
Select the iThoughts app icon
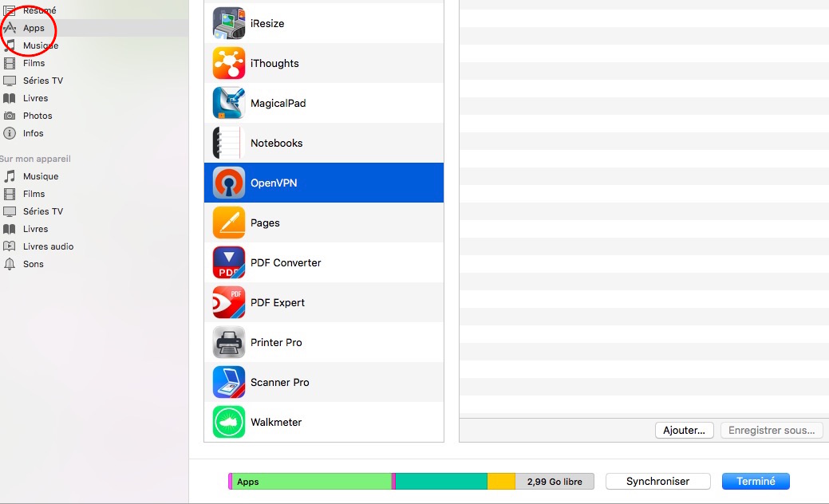click(229, 63)
